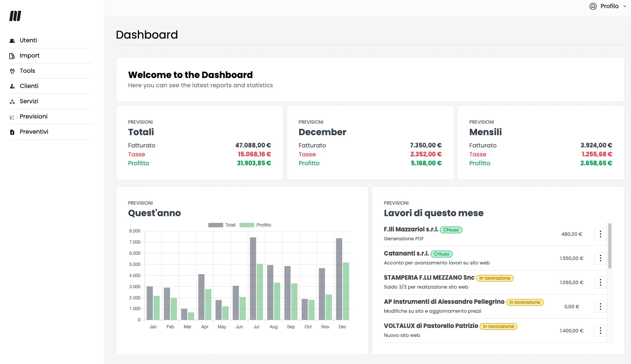Click the 47.088,00 € Totali fatturato value
This screenshot has width=631, height=364.
(x=253, y=146)
